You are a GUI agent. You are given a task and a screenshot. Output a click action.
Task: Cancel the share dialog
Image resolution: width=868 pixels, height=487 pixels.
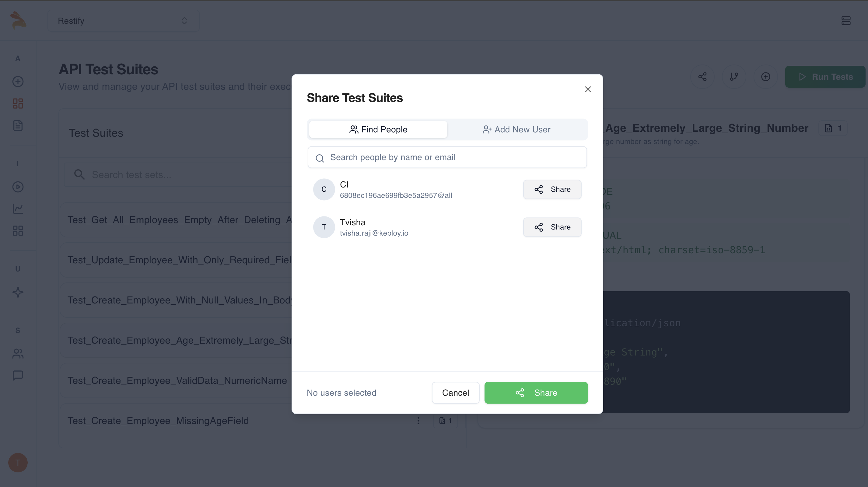click(x=456, y=393)
